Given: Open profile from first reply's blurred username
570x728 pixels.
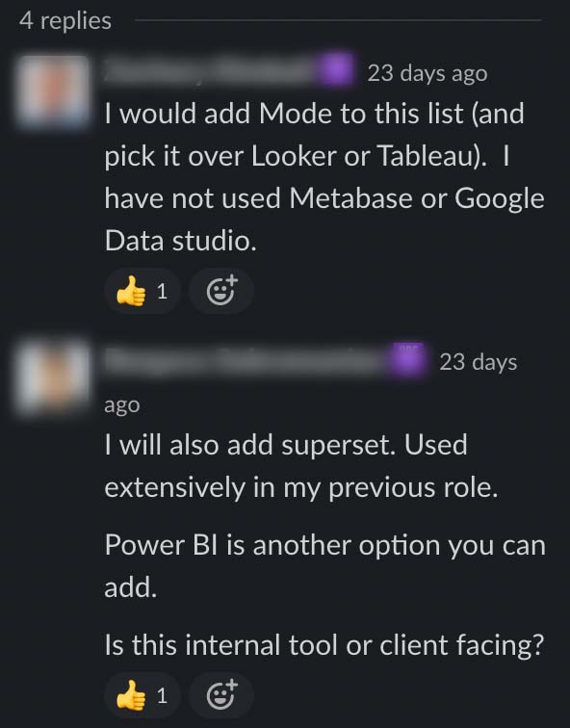Looking at the screenshot, I should (x=211, y=70).
